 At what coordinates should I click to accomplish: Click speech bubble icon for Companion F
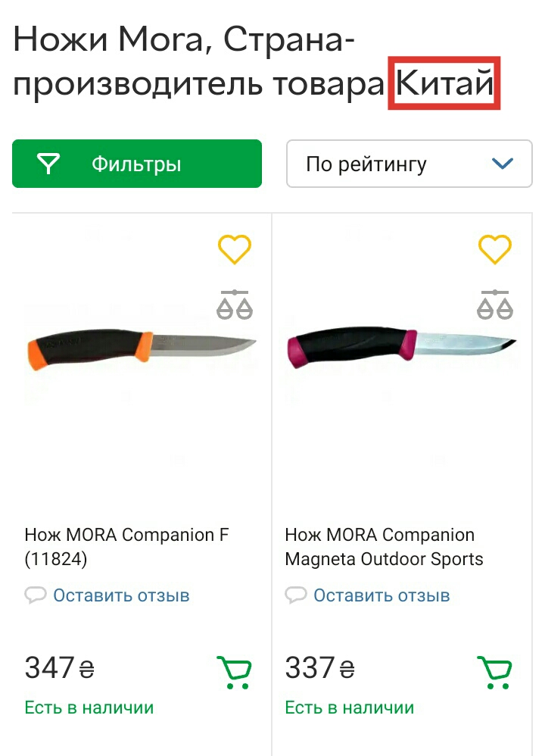pyautogui.click(x=36, y=595)
